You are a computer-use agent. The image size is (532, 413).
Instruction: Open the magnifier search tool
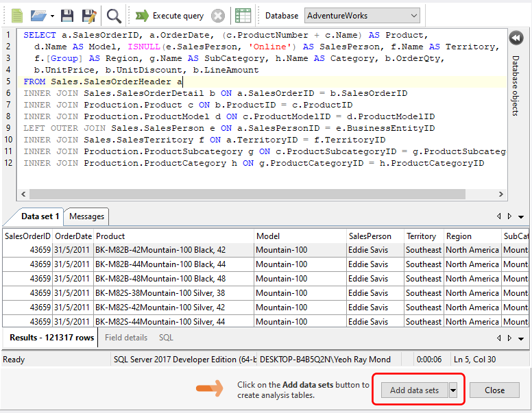click(x=114, y=15)
